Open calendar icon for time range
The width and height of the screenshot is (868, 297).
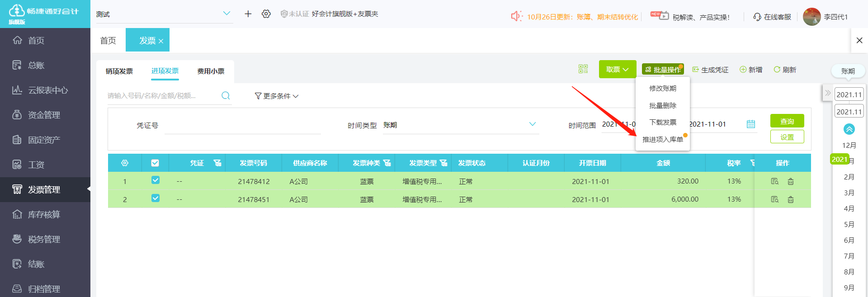coord(751,124)
